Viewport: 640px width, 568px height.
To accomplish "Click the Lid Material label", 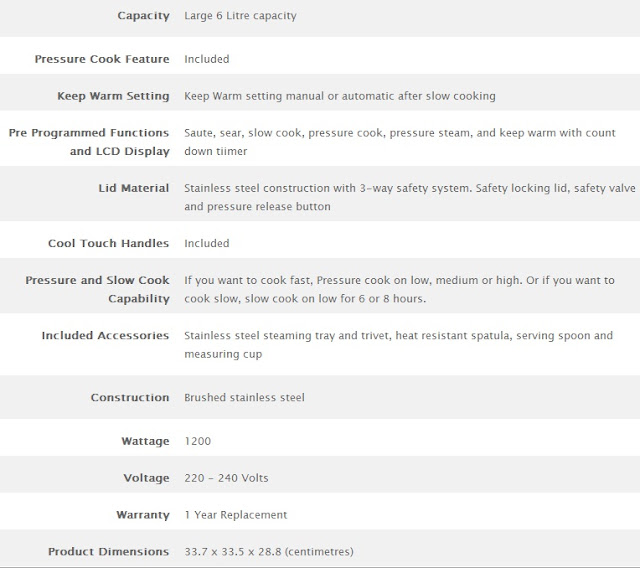I will coord(133,188).
